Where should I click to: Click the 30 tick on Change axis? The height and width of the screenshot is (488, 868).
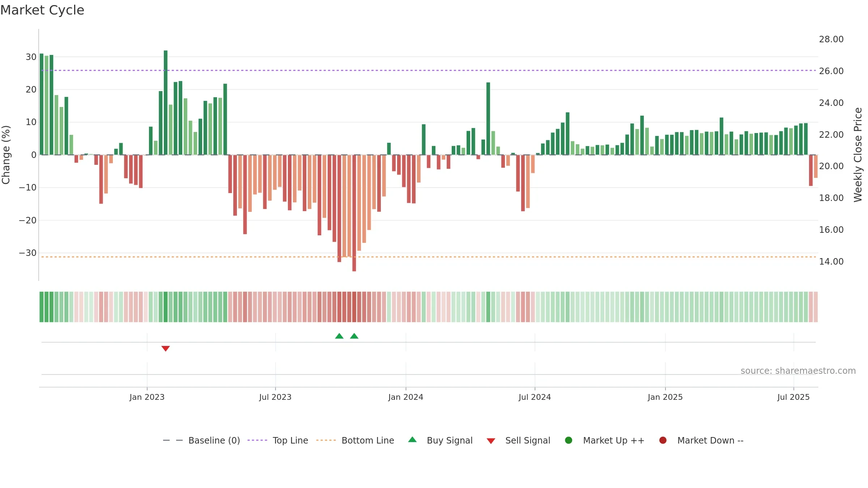click(x=31, y=57)
